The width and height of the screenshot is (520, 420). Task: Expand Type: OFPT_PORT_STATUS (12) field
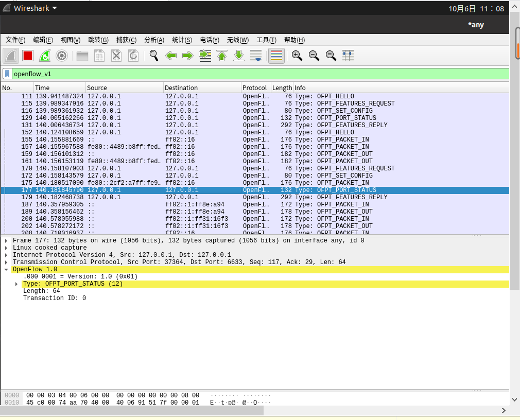pos(16,284)
